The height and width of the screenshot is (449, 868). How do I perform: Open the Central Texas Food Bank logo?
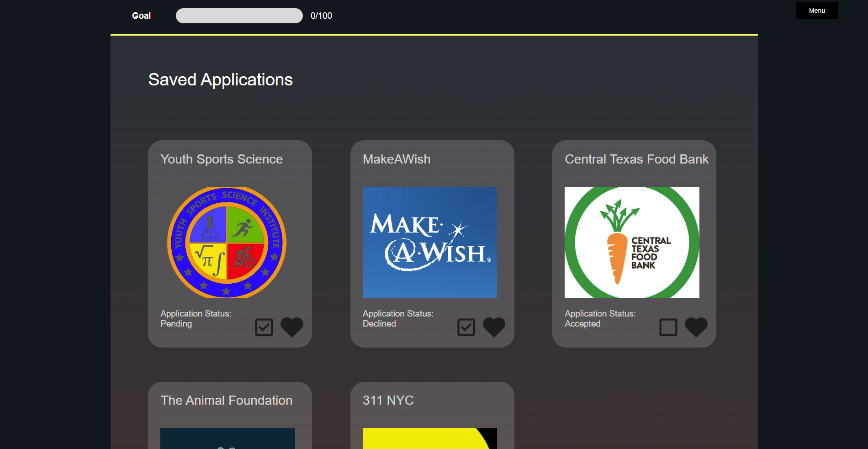632,243
